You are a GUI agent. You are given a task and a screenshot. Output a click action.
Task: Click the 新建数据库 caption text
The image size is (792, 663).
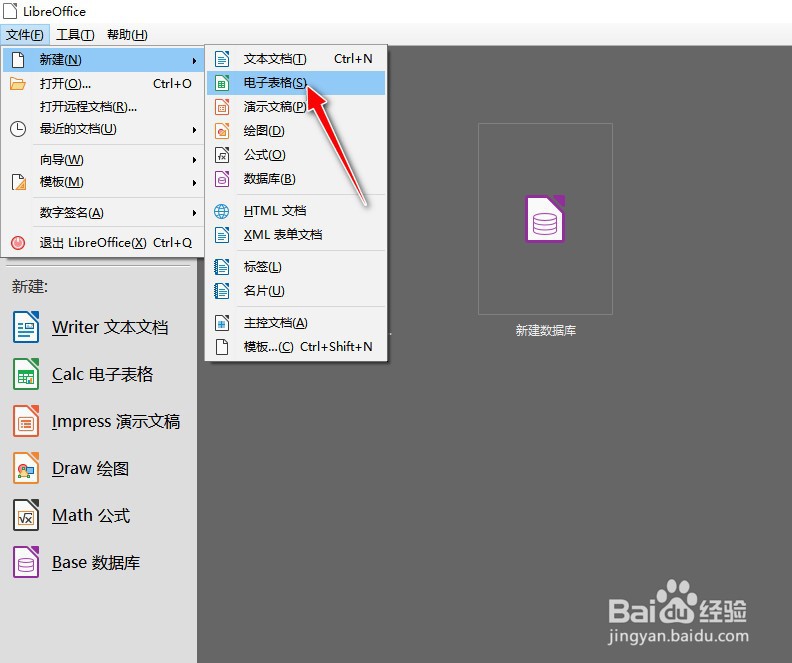click(546, 331)
